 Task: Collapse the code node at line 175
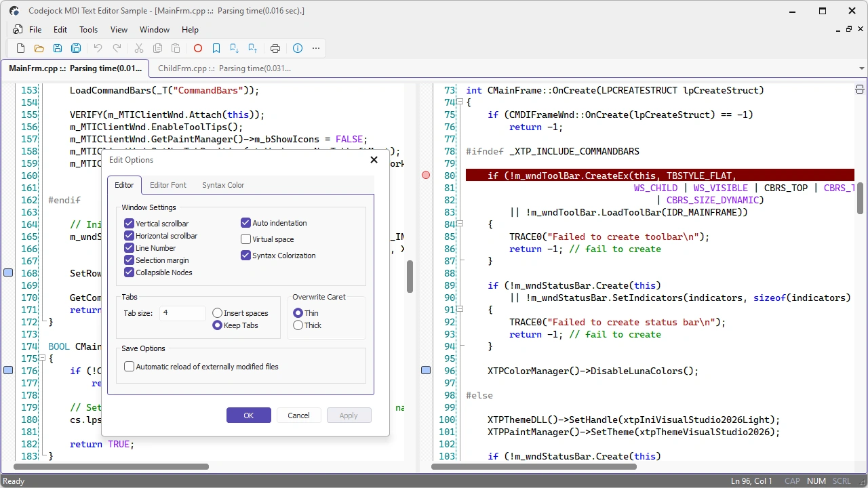[42, 359]
